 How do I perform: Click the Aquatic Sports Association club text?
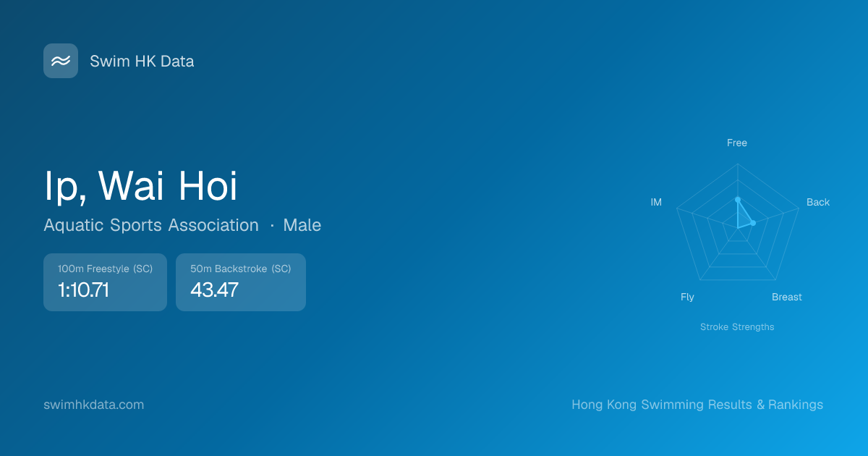(151, 225)
